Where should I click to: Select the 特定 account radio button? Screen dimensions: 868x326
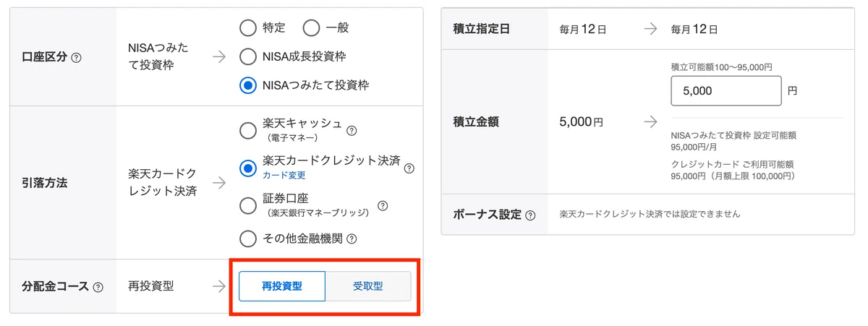point(247,28)
